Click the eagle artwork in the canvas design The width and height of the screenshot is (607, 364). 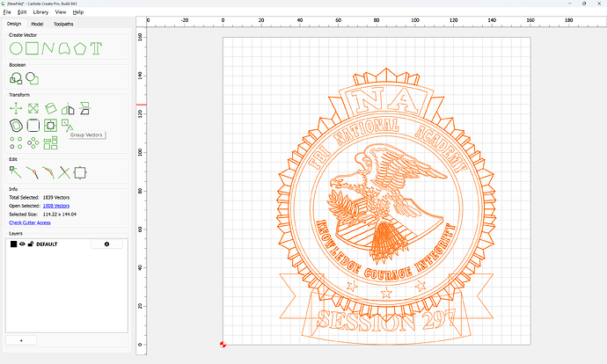[x=386, y=203]
